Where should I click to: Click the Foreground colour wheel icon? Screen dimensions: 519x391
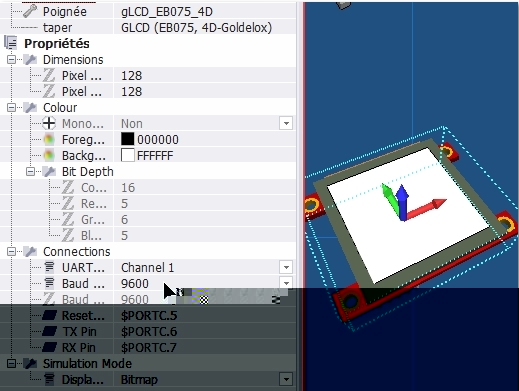pyautogui.click(x=49, y=139)
